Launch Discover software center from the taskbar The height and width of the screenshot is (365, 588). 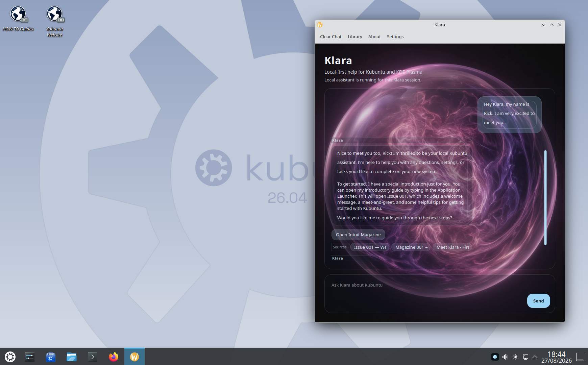point(51,357)
